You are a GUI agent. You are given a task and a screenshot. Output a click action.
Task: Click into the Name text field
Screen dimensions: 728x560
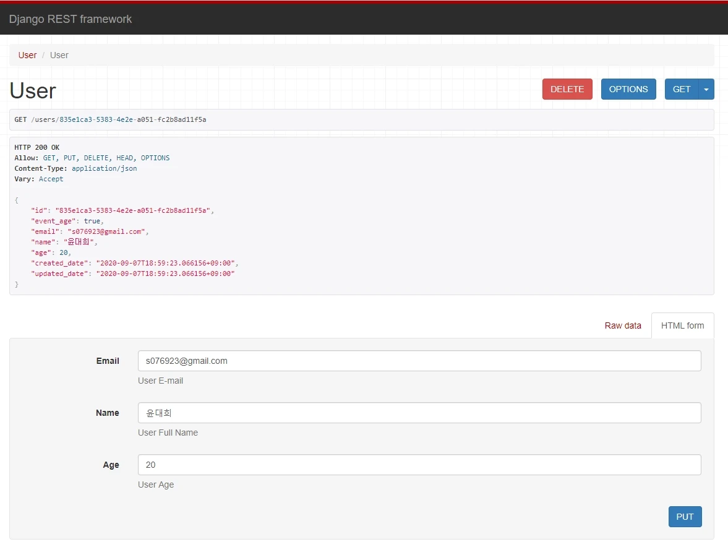point(419,413)
